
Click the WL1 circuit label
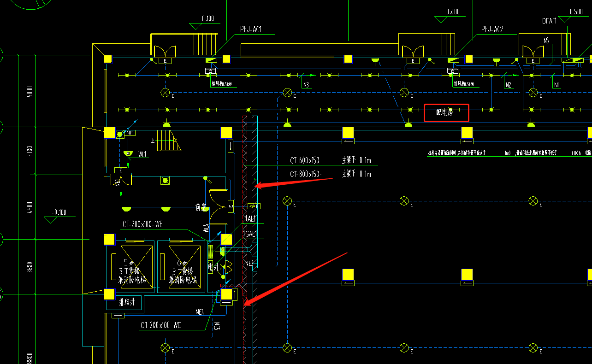(x=142, y=154)
